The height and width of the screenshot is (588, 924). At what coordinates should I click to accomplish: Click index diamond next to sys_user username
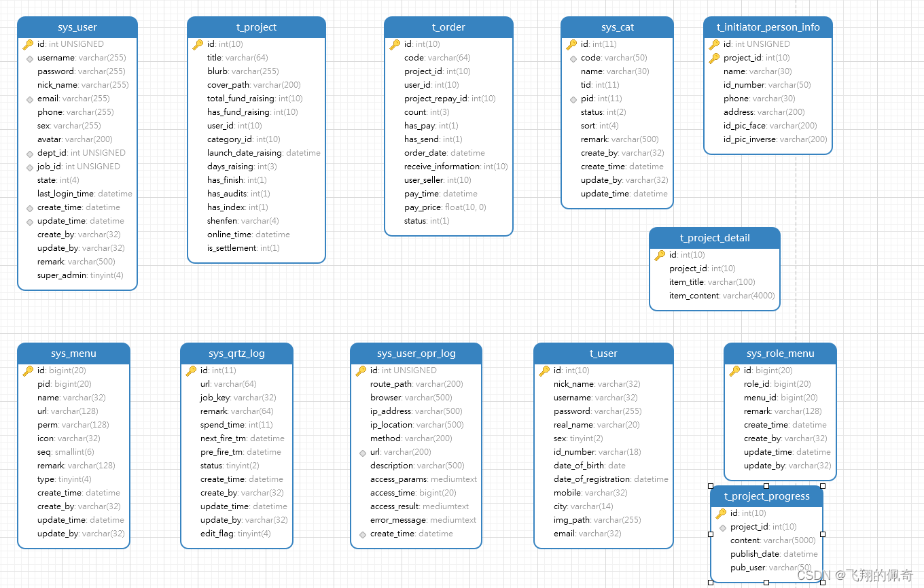[30, 58]
